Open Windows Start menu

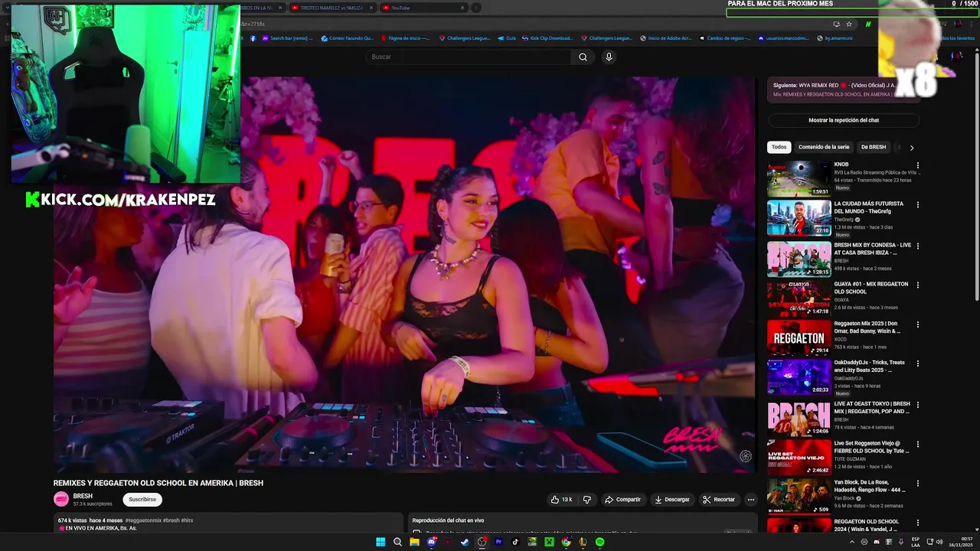pyautogui.click(x=381, y=542)
